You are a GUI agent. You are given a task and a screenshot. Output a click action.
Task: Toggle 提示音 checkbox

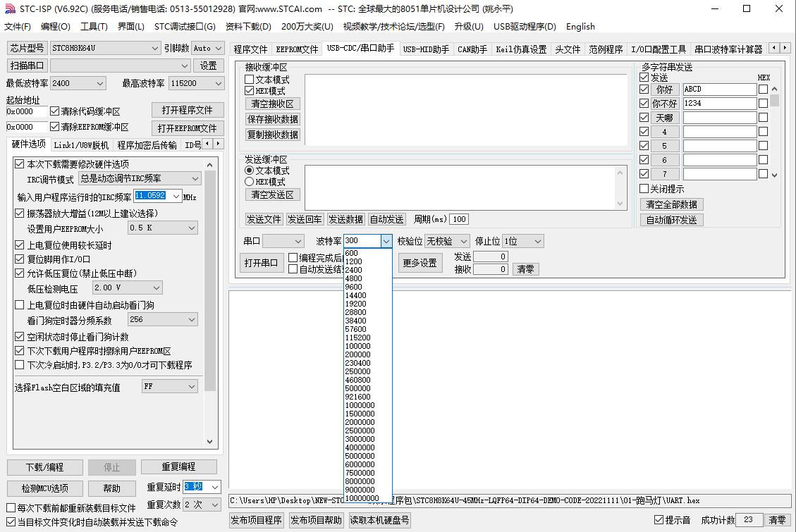659,520
